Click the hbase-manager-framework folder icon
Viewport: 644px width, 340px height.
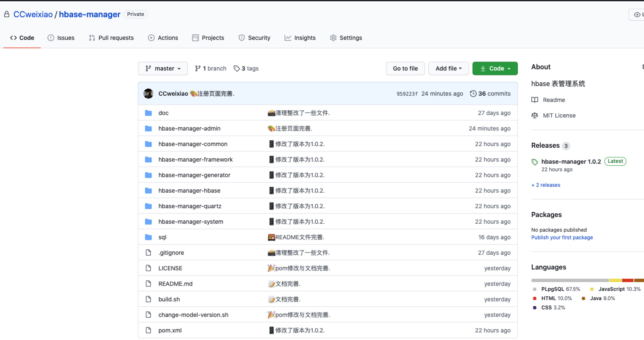coord(148,159)
